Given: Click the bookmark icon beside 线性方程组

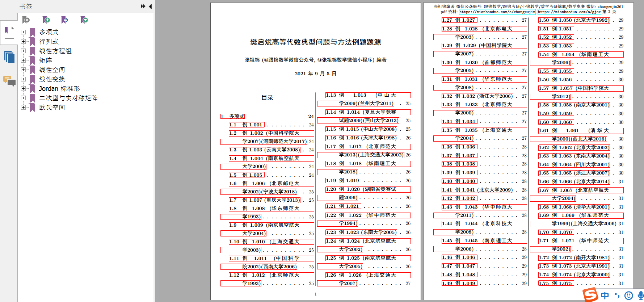Looking at the screenshot, I should pos(33,51).
